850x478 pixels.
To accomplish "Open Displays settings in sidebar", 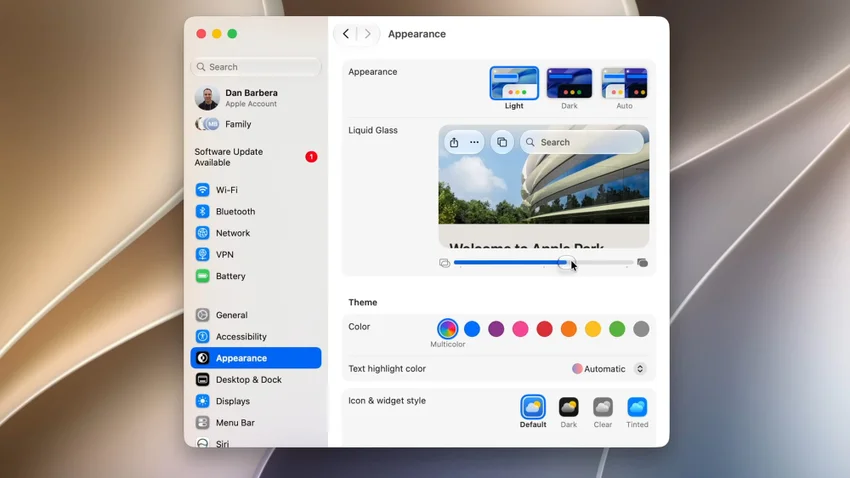I will 255,401.
